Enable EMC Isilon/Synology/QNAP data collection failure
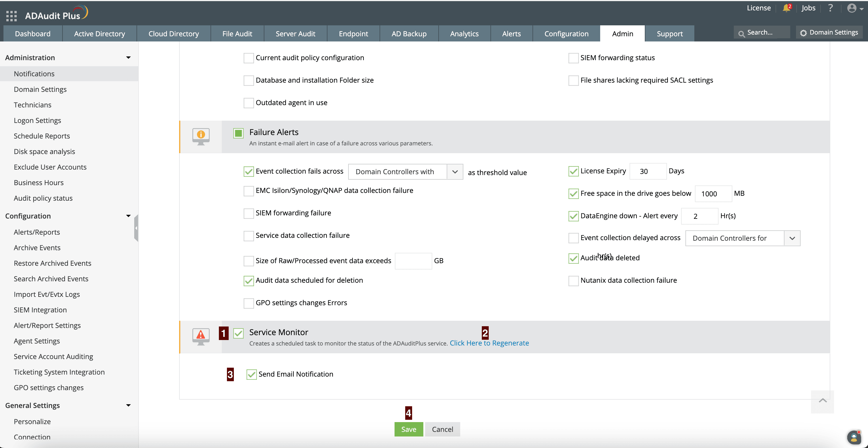868x448 pixels. pyautogui.click(x=249, y=191)
